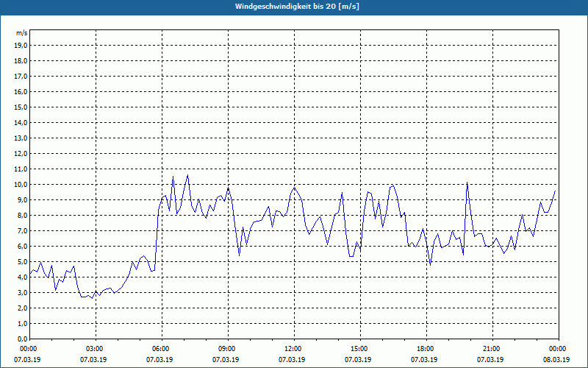588x368 pixels.
Task: Click the y-axis label '17,0'
Action: 21,77
